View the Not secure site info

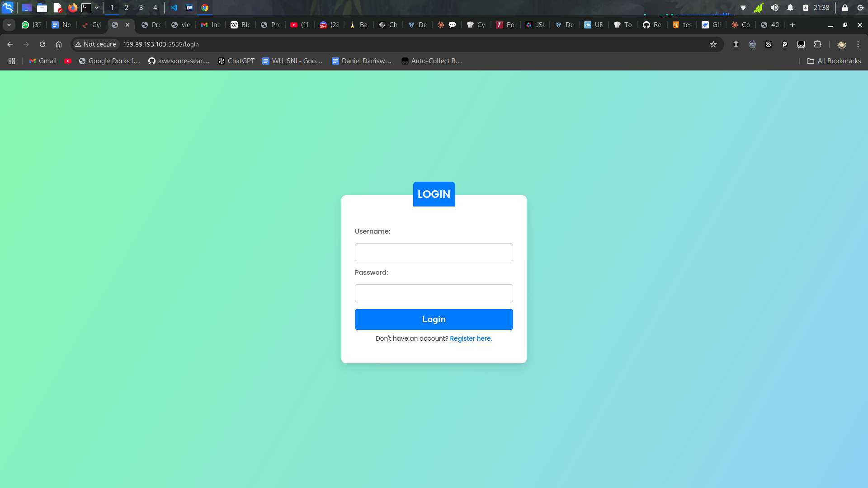click(96, 44)
